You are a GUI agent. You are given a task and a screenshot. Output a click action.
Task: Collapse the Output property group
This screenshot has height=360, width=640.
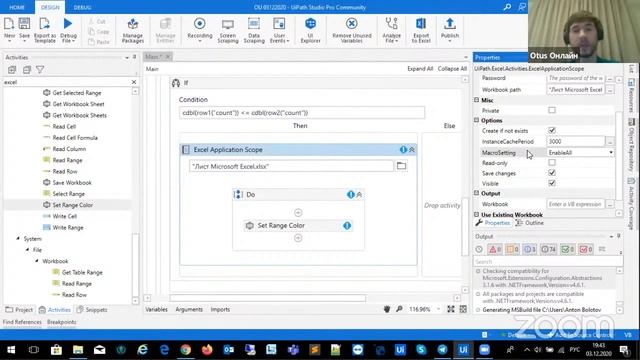click(476, 193)
